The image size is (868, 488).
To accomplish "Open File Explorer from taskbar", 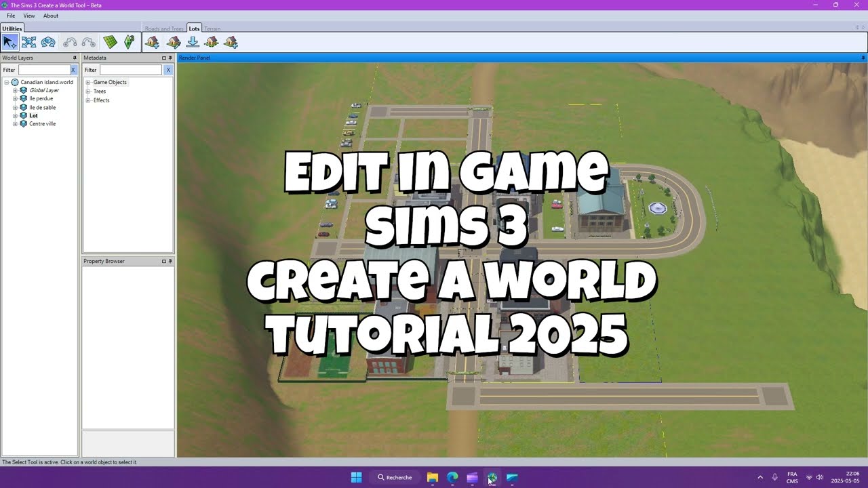I will [432, 477].
